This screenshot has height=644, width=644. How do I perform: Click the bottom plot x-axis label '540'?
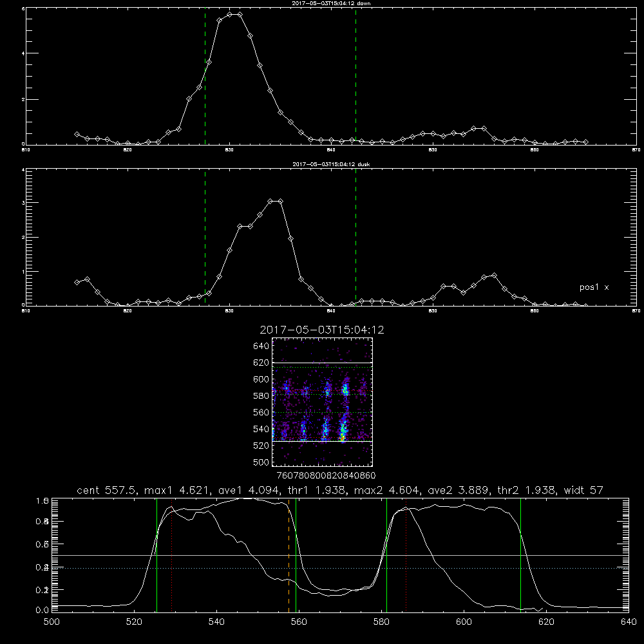216,622
